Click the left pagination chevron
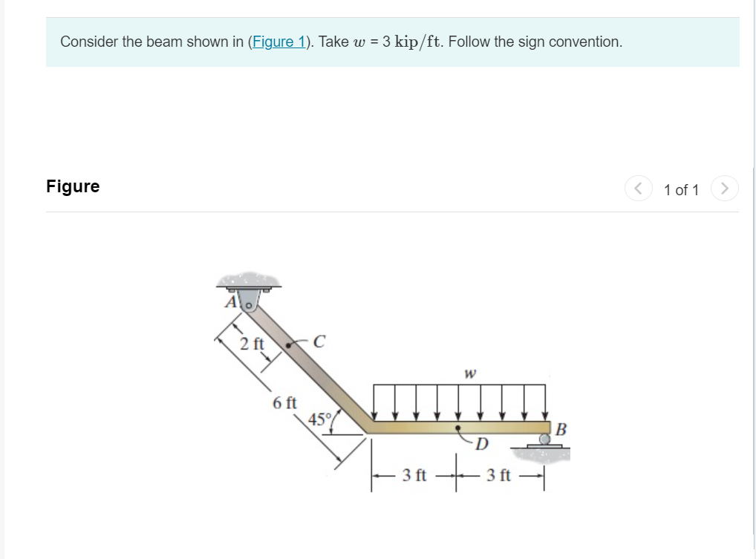756x559 pixels. point(637,189)
